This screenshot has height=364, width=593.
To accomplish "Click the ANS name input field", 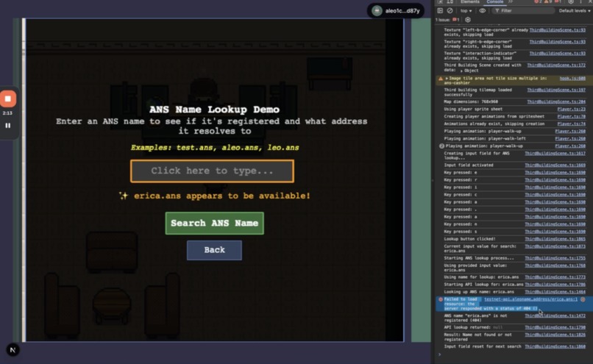I will (x=212, y=171).
